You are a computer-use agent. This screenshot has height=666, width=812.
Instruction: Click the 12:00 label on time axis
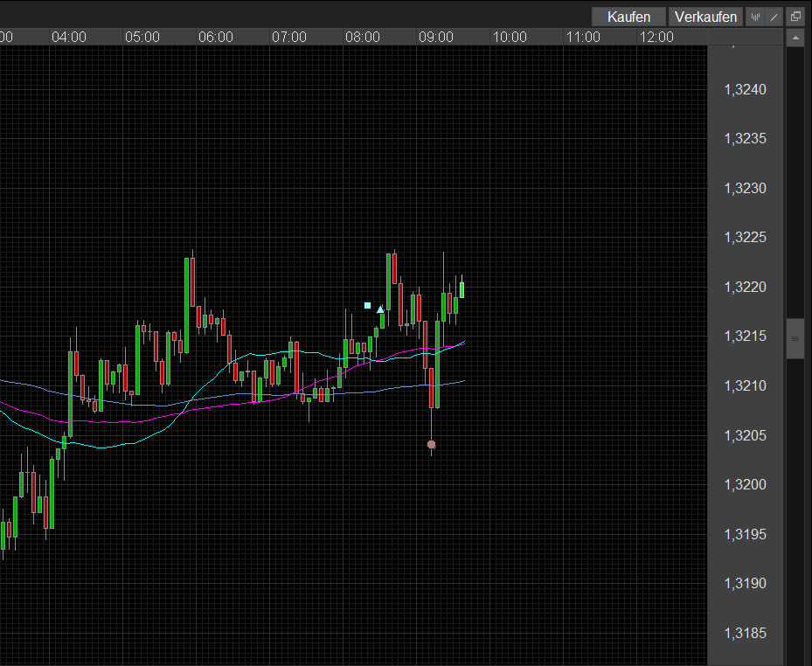(656, 37)
